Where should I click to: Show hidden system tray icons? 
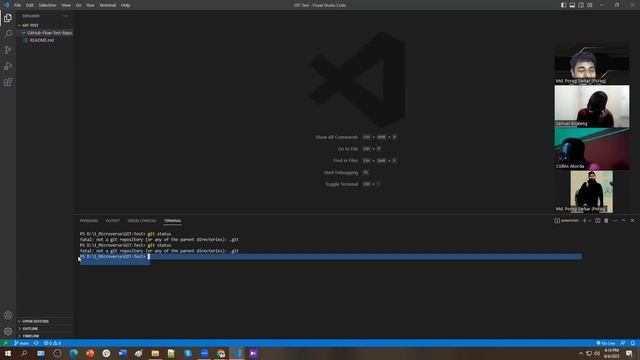(x=581, y=353)
